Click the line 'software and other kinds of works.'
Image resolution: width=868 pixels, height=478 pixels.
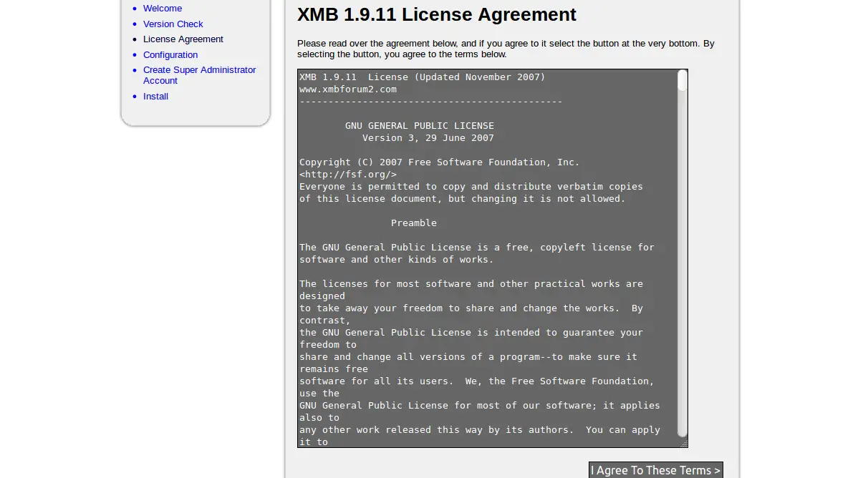[x=397, y=260]
